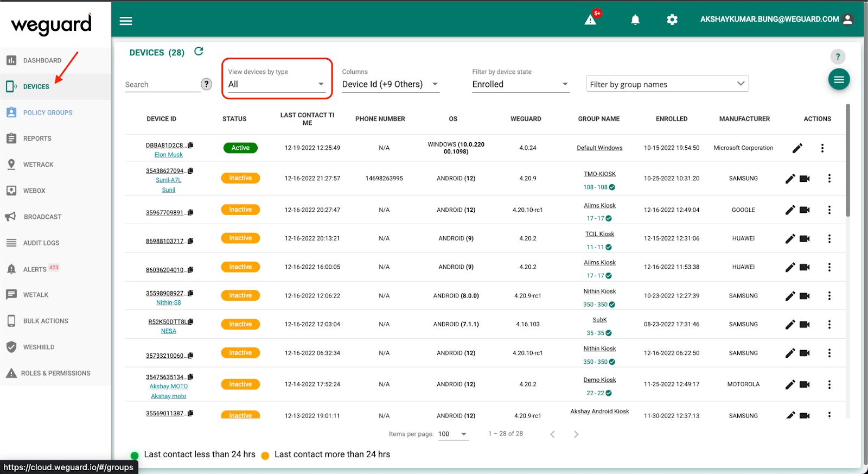Edit the Nithin-S8 device

tap(790, 296)
